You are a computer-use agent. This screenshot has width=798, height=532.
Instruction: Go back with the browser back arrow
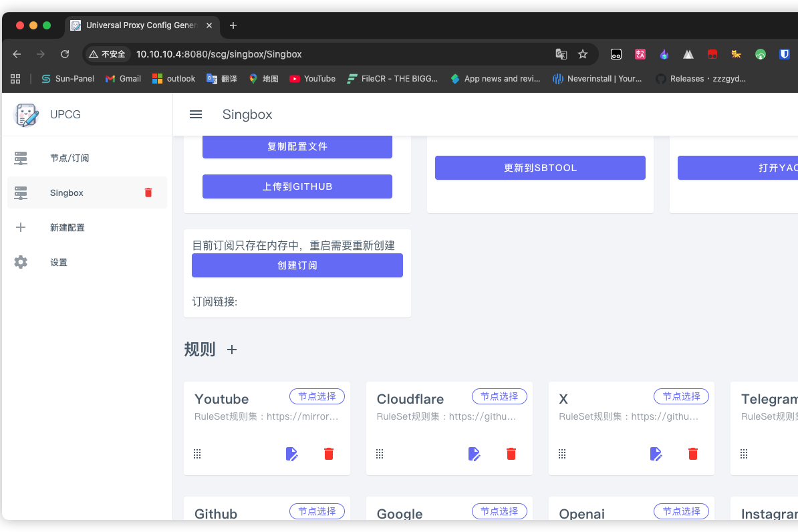tap(17, 54)
